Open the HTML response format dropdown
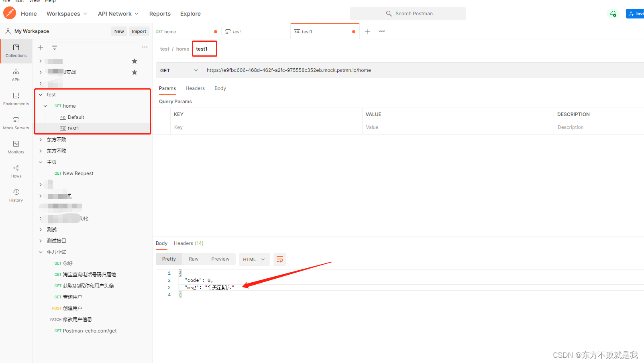The height and width of the screenshot is (363, 644). point(254,259)
